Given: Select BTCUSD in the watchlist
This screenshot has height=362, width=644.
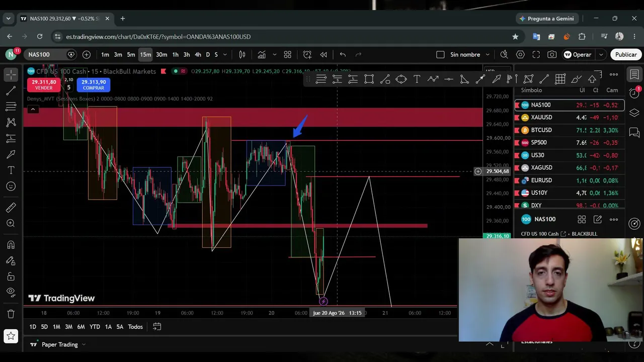Looking at the screenshot, I should (x=569, y=130).
